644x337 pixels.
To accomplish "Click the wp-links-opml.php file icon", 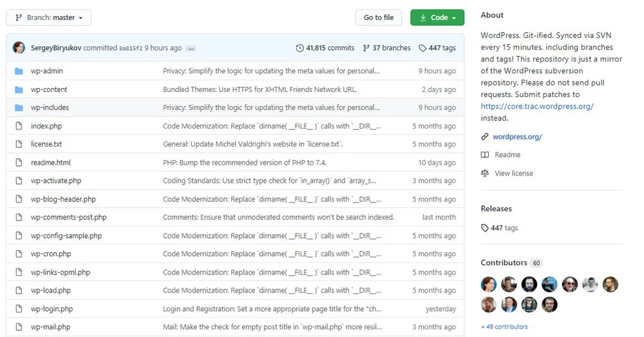I will click(x=19, y=272).
